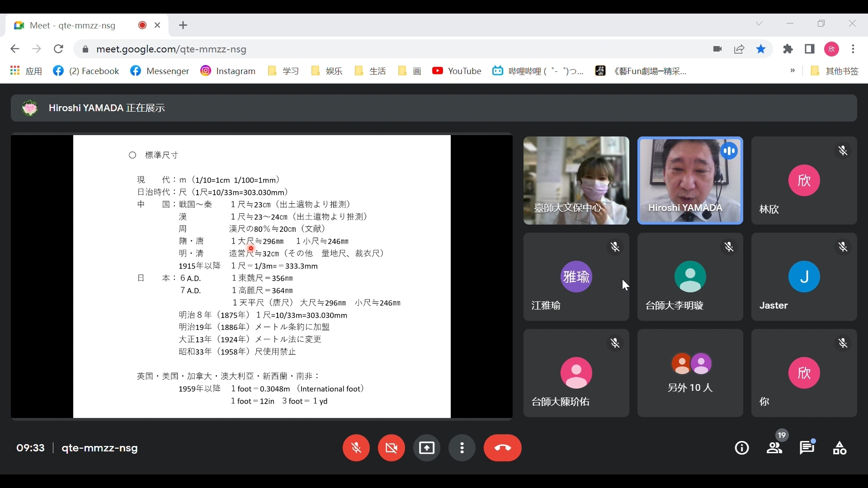Click the 另外 10 人 participants tile
This screenshot has height=488, width=868.
[690, 373]
